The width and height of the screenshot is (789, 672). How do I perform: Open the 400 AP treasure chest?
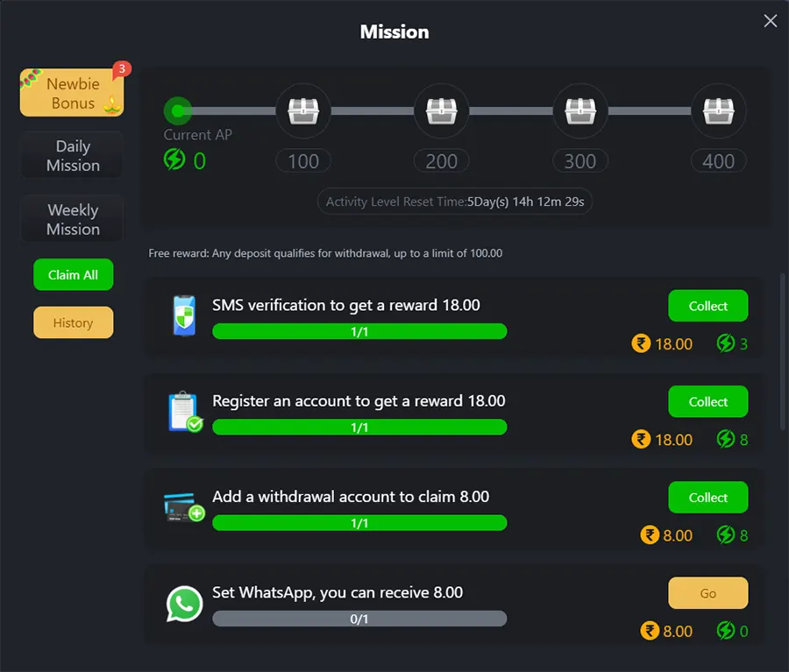point(718,111)
